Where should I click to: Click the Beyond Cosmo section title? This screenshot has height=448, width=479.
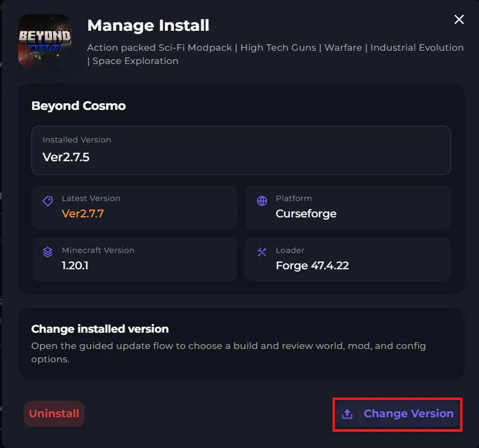click(x=79, y=106)
